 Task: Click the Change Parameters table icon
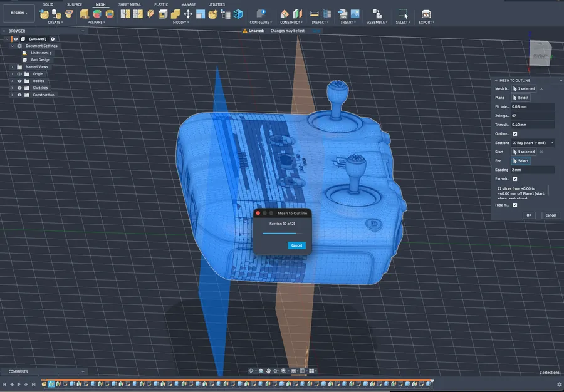(226, 14)
